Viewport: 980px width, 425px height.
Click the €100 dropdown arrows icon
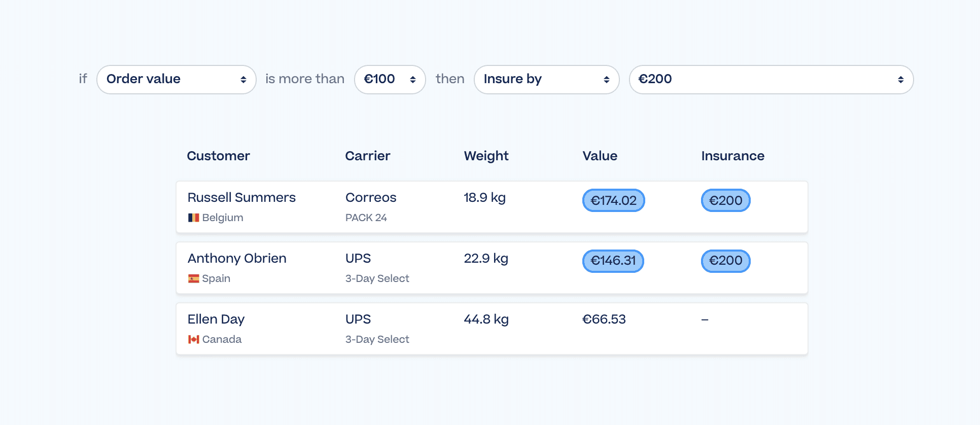coord(413,80)
